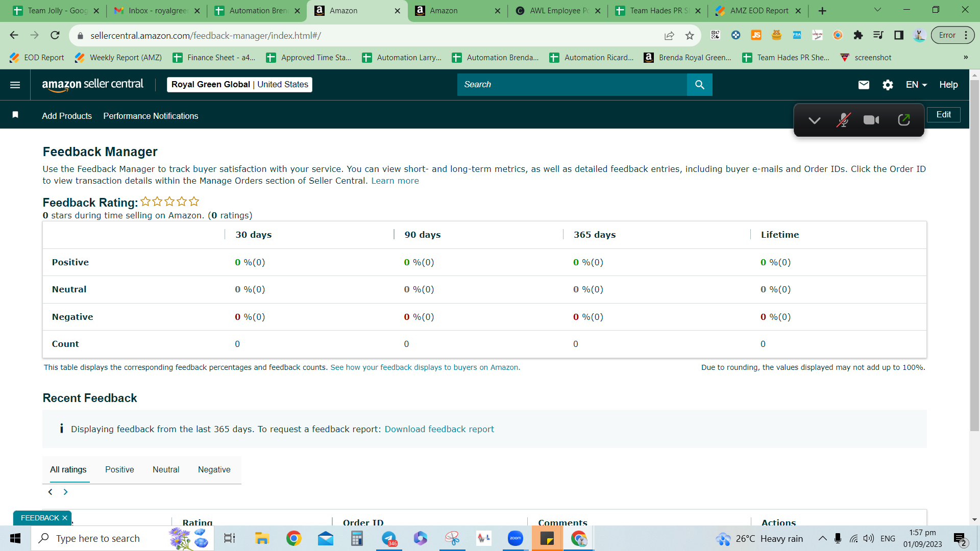This screenshot has width=980, height=551.
Task: Open a new browser tab
Action: [822, 11]
